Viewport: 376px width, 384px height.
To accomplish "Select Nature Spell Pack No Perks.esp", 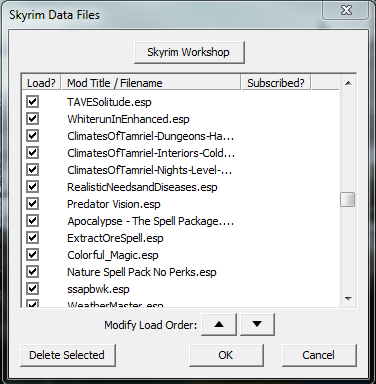I will point(142,272).
